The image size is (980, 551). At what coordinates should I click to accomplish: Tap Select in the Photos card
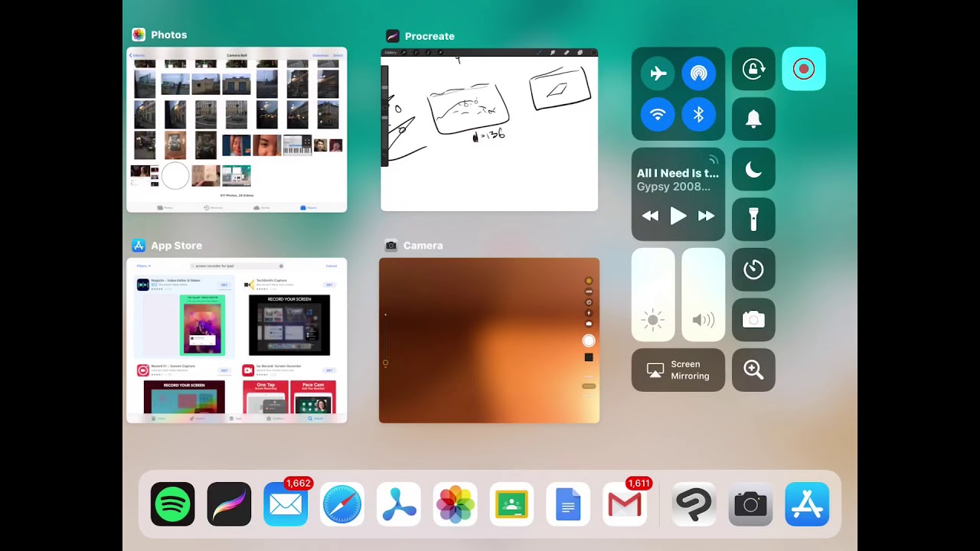(338, 56)
